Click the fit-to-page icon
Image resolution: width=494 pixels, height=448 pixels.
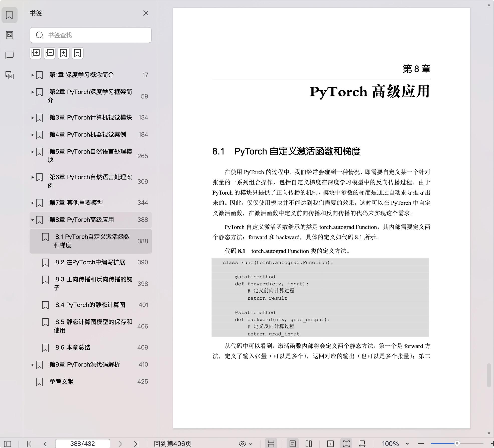pos(346,444)
